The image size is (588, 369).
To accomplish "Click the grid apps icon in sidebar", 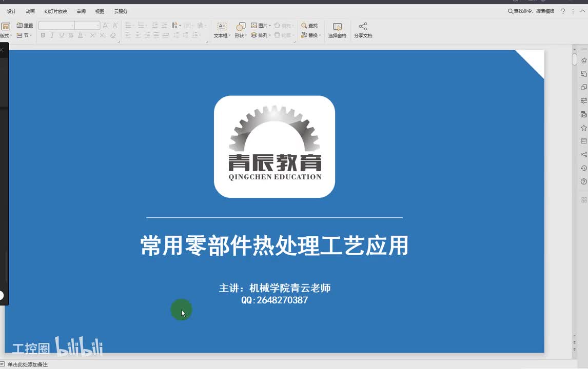I will [x=583, y=200].
